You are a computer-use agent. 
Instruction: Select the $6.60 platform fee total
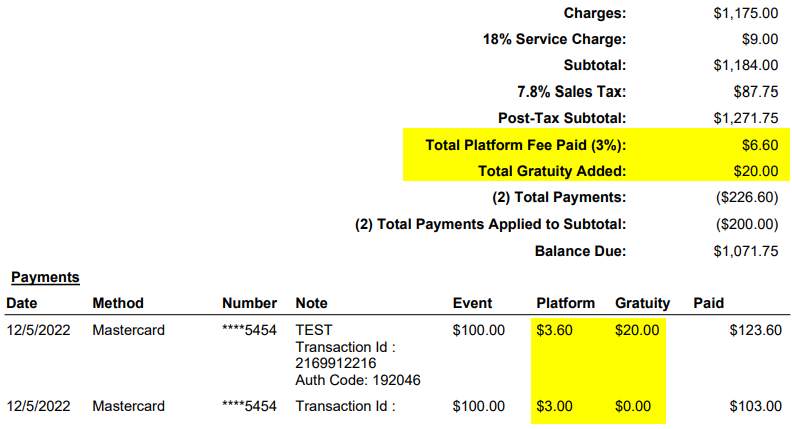pos(760,146)
